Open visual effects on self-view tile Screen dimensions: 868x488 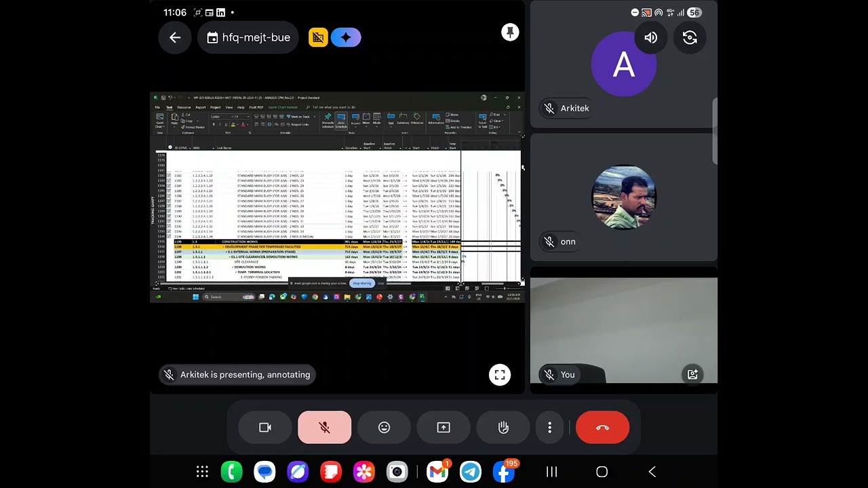point(692,374)
